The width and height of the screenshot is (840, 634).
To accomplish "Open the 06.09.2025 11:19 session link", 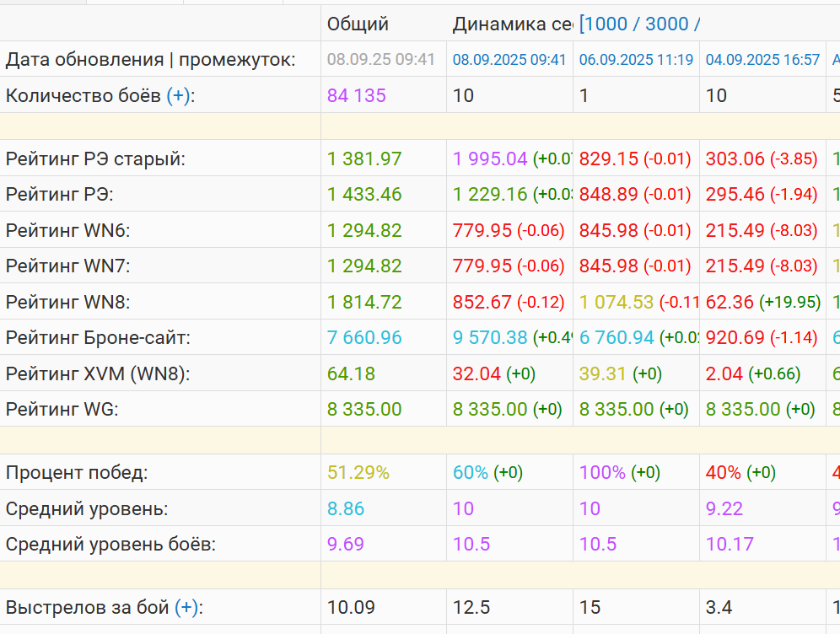I will [x=636, y=60].
